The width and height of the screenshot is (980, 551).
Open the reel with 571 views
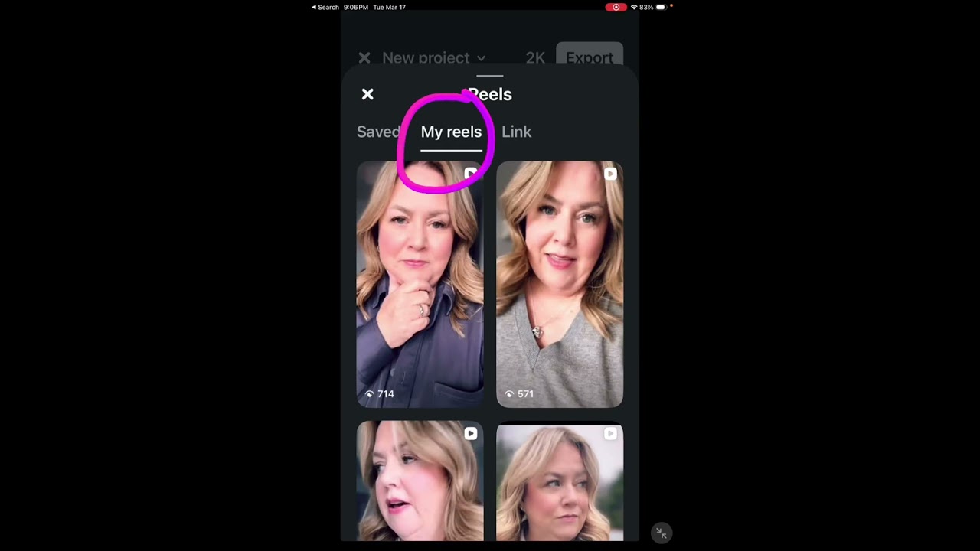[560, 284]
